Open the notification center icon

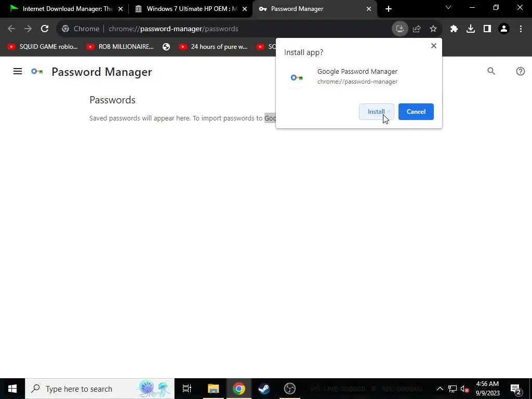pos(516,389)
